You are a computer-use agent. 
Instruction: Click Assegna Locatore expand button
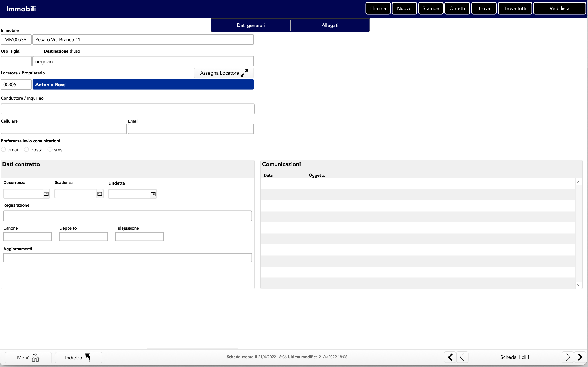tap(224, 73)
